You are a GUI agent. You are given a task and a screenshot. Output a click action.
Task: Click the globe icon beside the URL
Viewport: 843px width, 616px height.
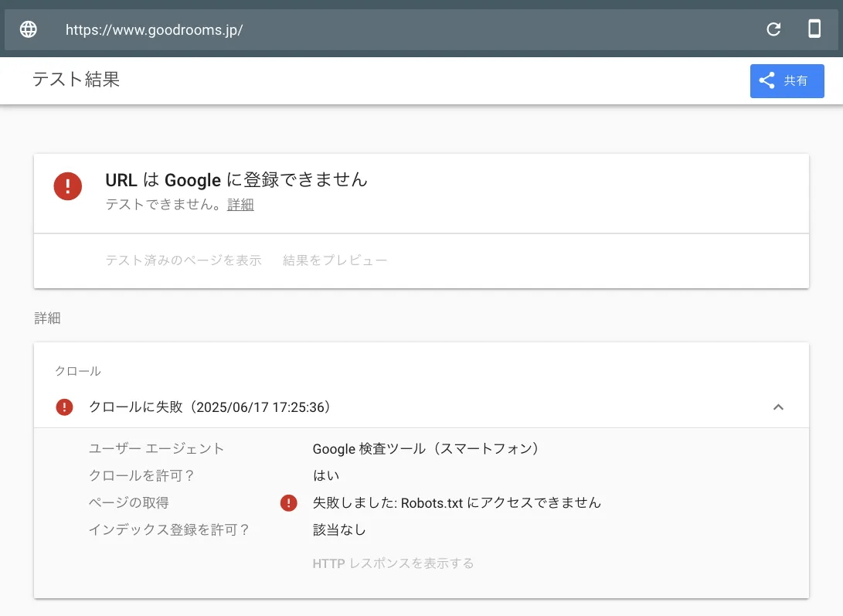point(29,29)
